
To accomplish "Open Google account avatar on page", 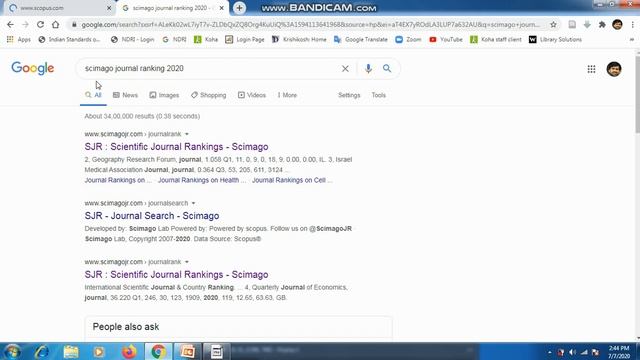I will coord(614,69).
